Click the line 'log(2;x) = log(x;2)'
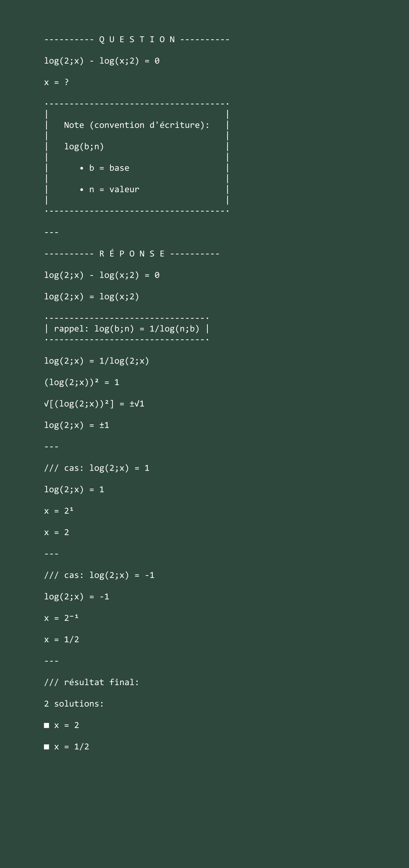409x868 pixels. 92,297
